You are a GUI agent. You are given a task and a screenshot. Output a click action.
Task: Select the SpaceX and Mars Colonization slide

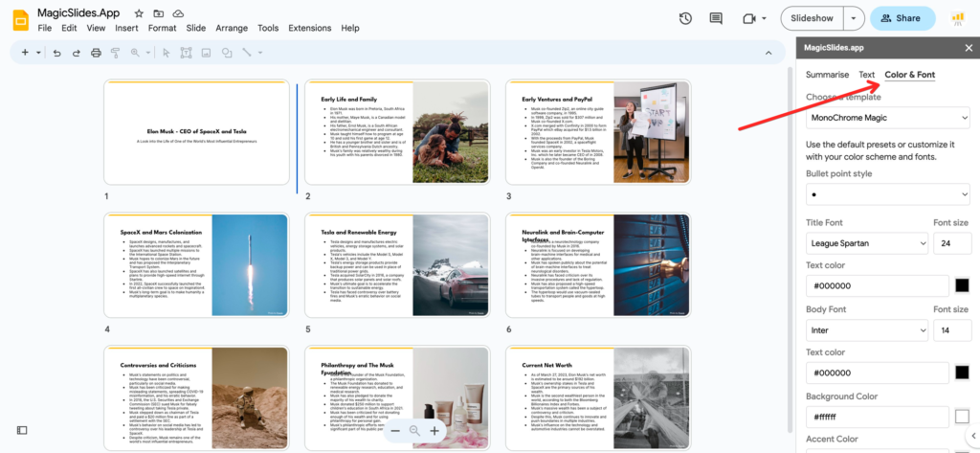click(x=197, y=264)
